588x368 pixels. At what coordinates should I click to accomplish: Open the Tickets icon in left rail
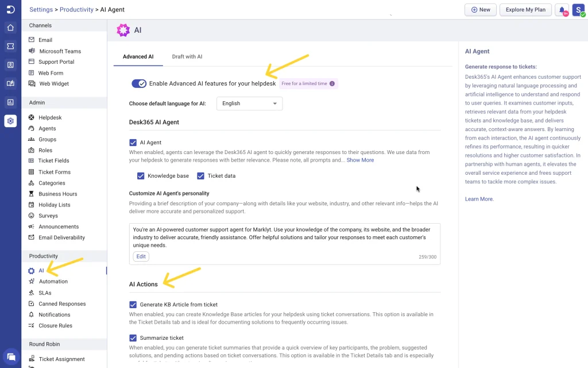[x=10, y=46]
